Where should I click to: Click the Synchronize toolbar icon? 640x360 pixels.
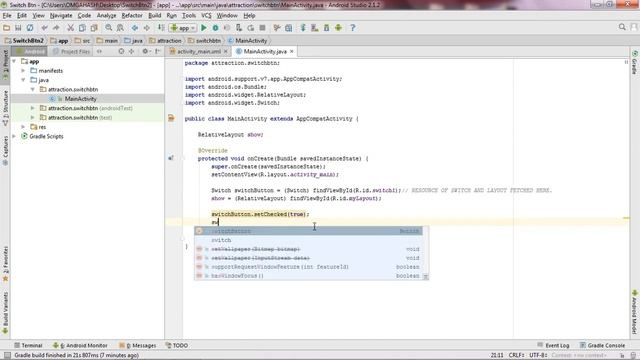pyautogui.click(x=30, y=28)
